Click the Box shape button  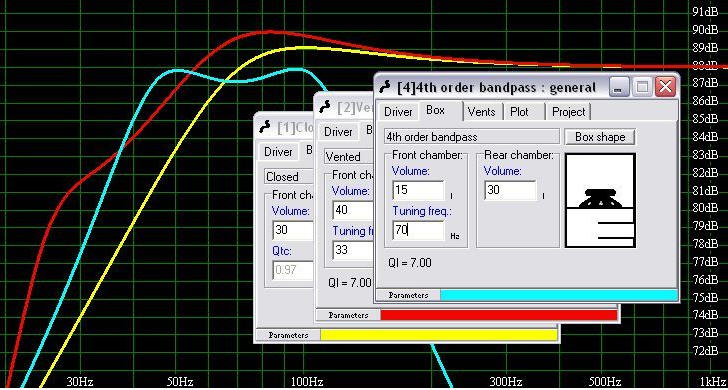pyautogui.click(x=599, y=137)
